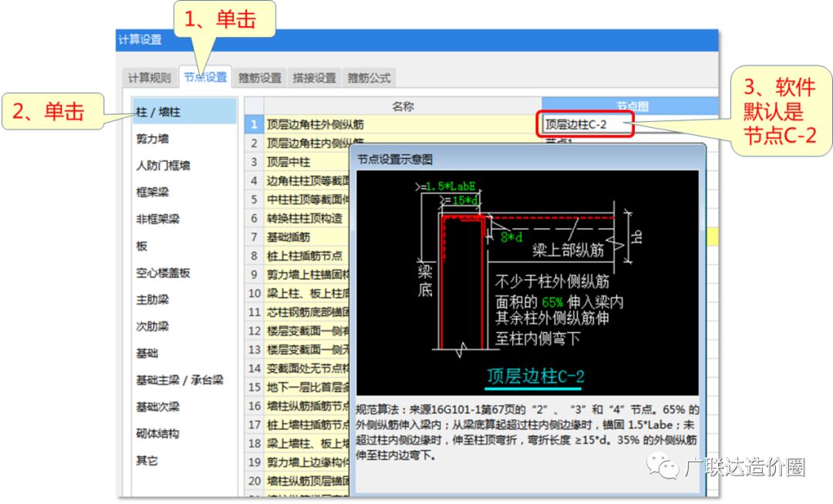833x504 pixels.
Task: Select 柱 / 墙柱 in the left list
Action: [x=184, y=112]
